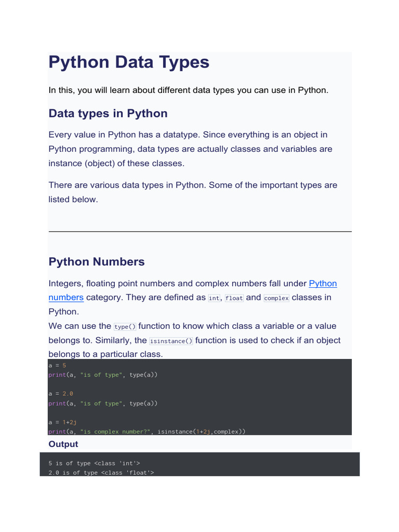Click output line "5 is of type"
Viewport: 399px width, 532px height.
[95, 463]
